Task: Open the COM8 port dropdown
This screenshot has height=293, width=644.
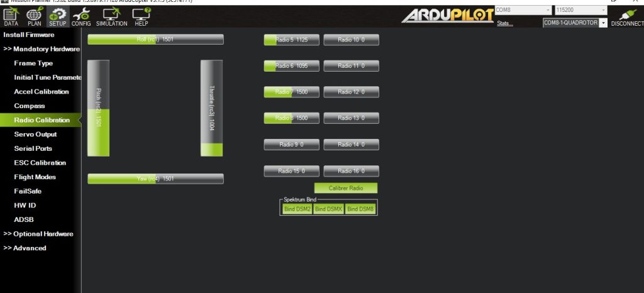Action: (521, 10)
